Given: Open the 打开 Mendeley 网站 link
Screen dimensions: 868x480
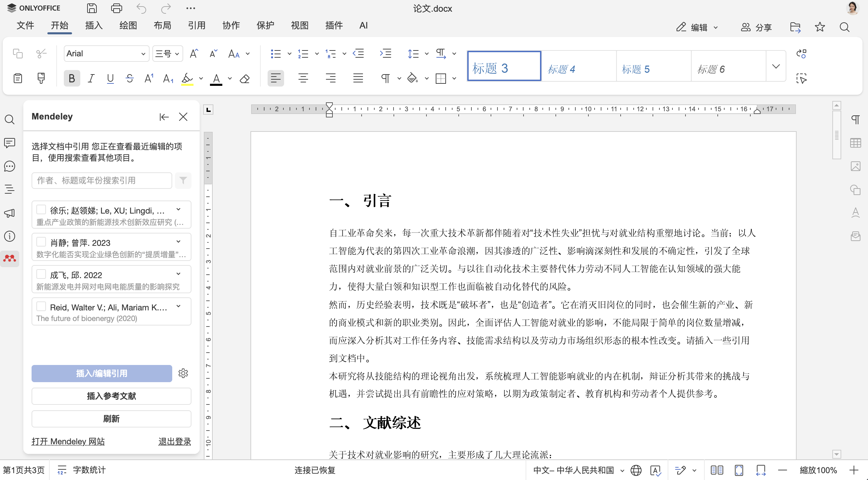Looking at the screenshot, I should [68, 442].
